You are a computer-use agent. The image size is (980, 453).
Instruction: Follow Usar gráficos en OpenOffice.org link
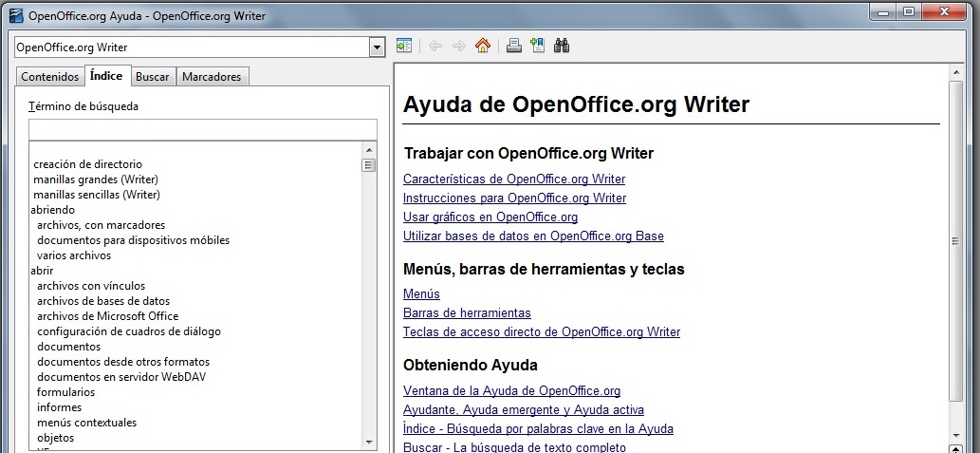(490, 217)
